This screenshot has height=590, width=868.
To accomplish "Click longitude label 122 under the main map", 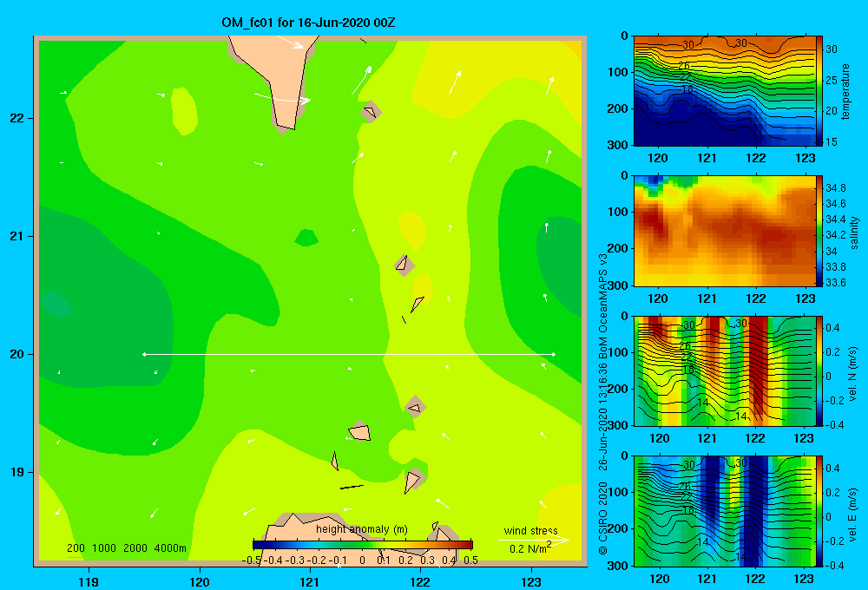I will pyautogui.click(x=420, y=581).
